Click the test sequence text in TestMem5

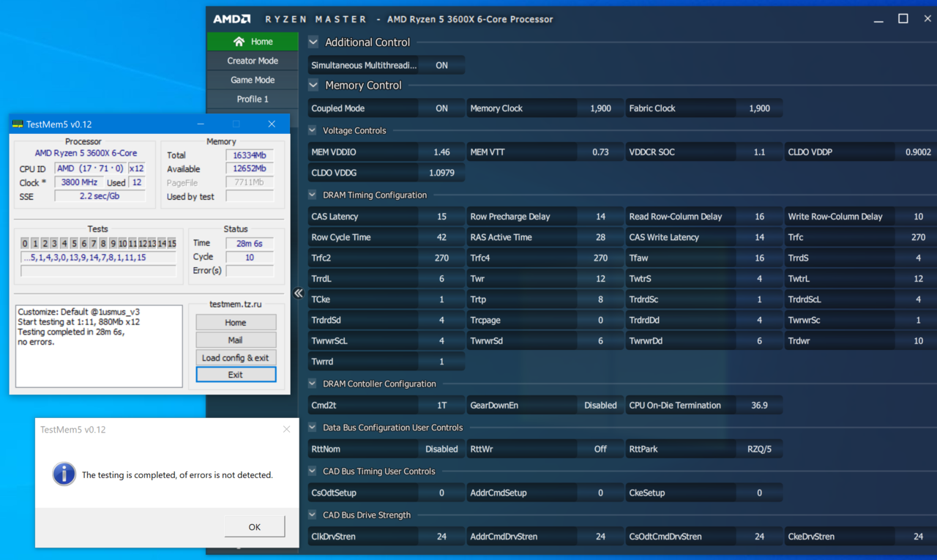99,258
